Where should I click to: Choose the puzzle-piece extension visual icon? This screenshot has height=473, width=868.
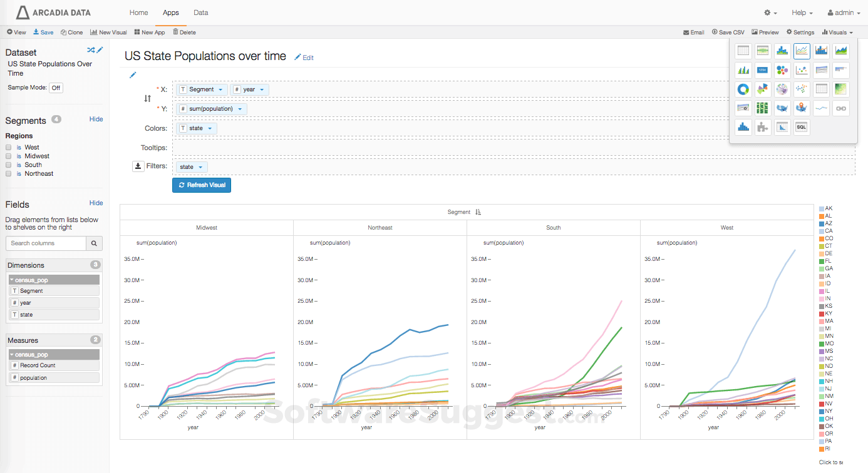[762, 127]
